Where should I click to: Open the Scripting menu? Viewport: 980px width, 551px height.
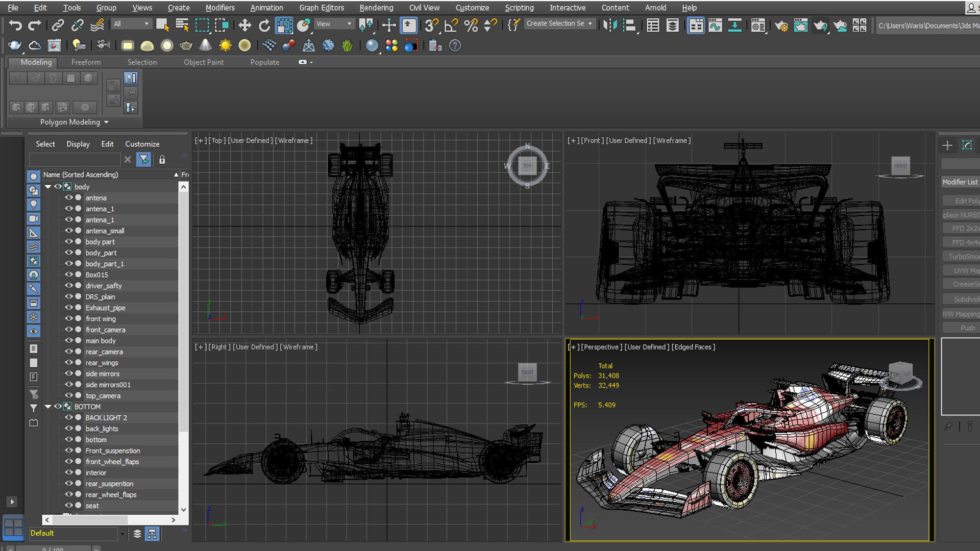tap(519, 8)
